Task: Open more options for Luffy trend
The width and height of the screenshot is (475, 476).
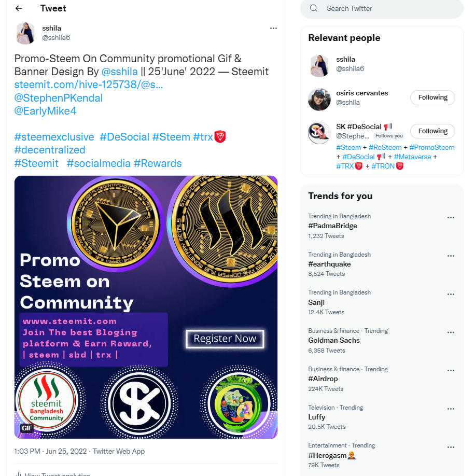Action: click(x=451, y=409)
